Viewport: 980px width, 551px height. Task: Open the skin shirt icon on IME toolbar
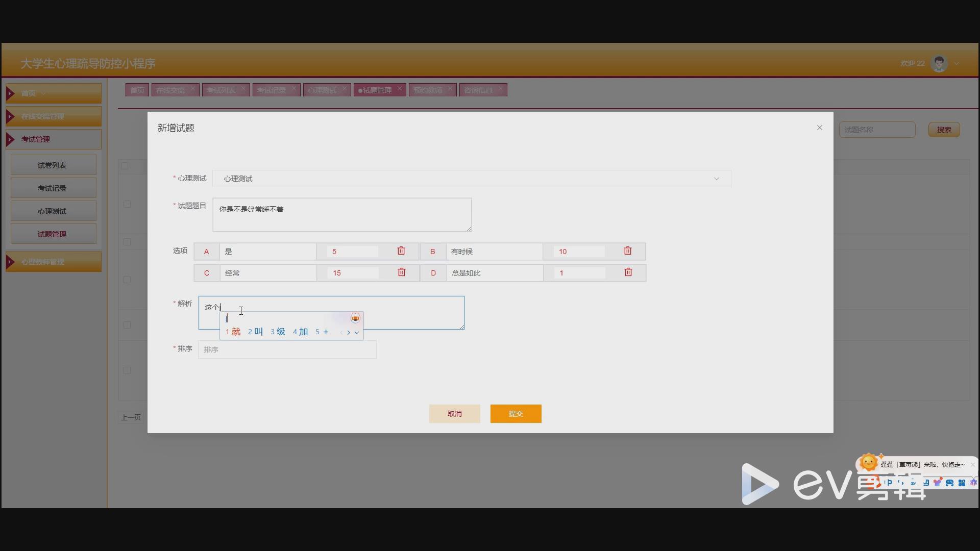938,483
